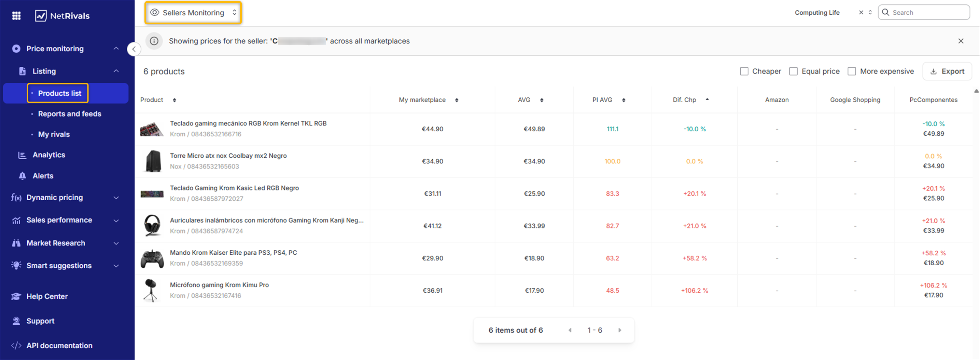Select My rivals menu item
980x360 pixels.
pyautogui.click(x=54, y=134)
